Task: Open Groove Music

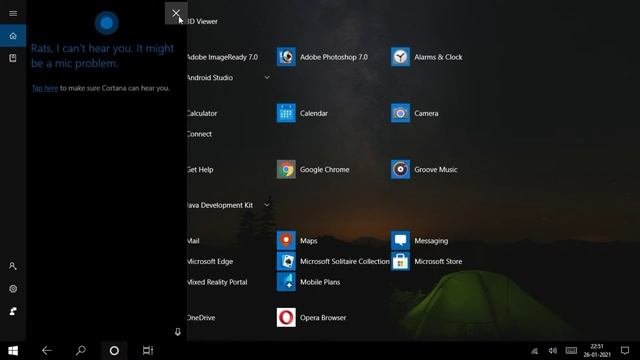Action: pos(424,169)
